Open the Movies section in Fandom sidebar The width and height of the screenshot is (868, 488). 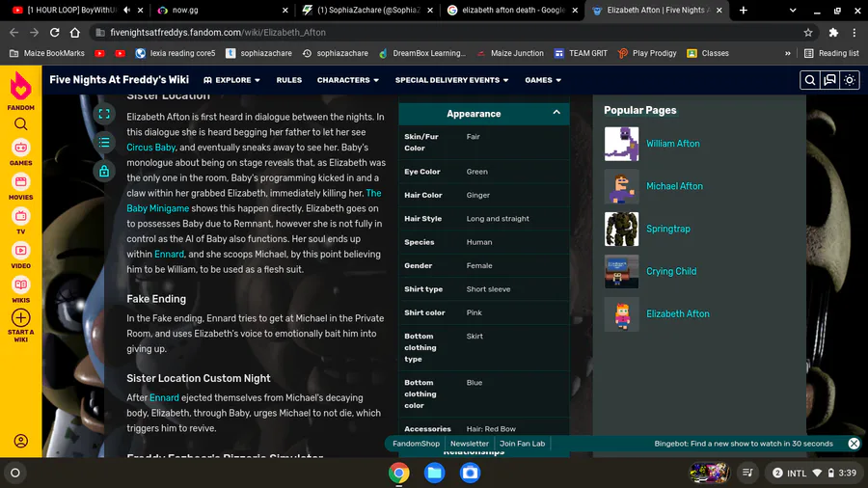(x=20, y=187)
